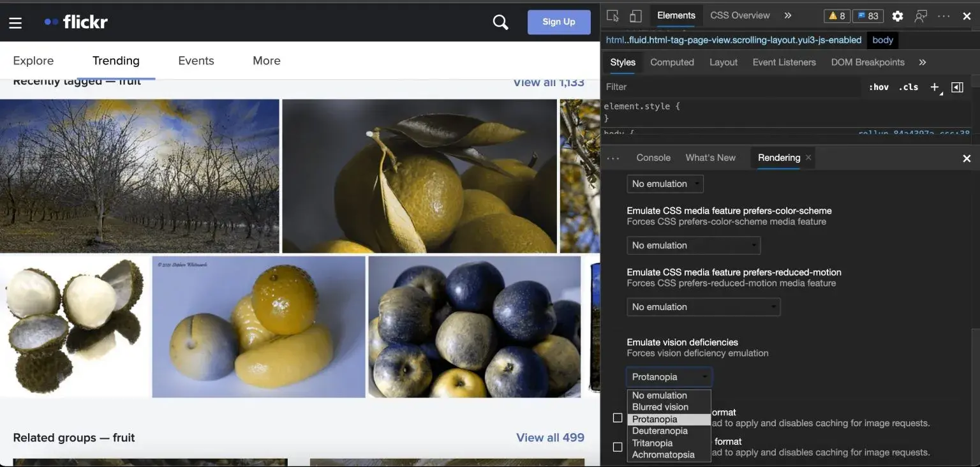The height and width of the screenshot is (467, 980).
Task: Show more DevTools panels via chevron after CSS Overview
Action: coord(788,16)
